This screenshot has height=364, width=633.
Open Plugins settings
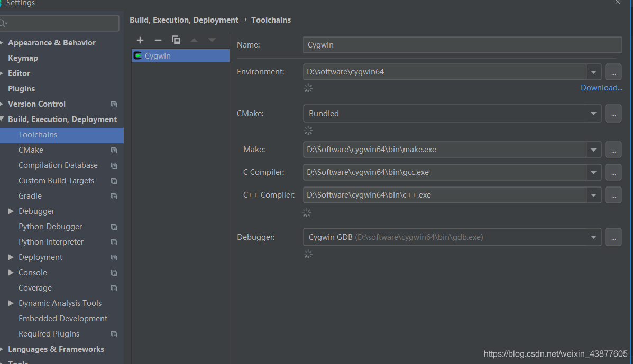[21, 89]
